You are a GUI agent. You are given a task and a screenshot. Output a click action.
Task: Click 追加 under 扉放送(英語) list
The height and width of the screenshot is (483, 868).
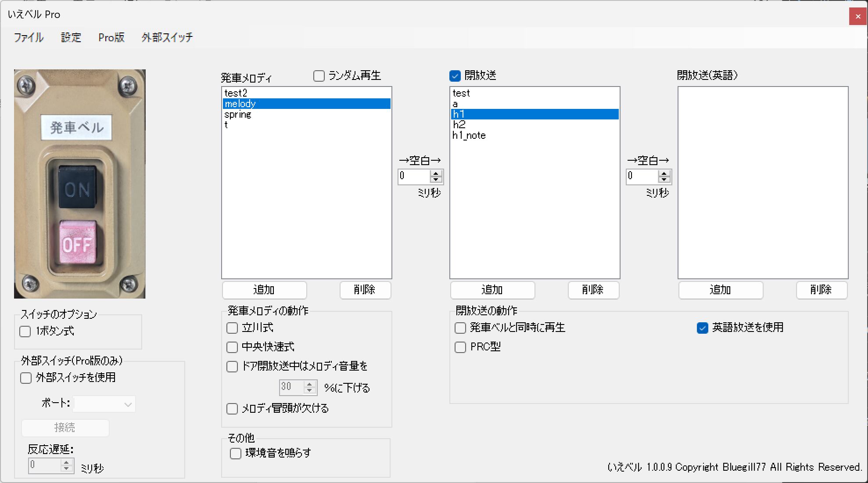tap(720, 290)
